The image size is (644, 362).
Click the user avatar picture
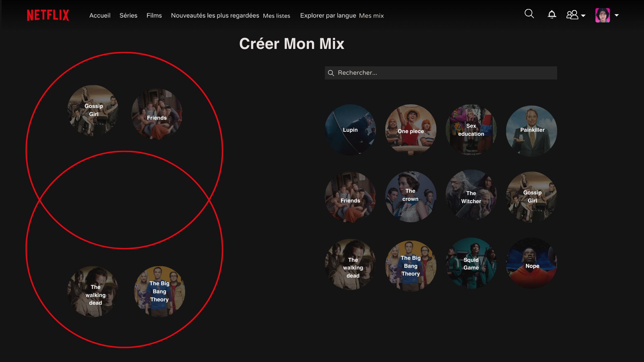tap(602, 15)
